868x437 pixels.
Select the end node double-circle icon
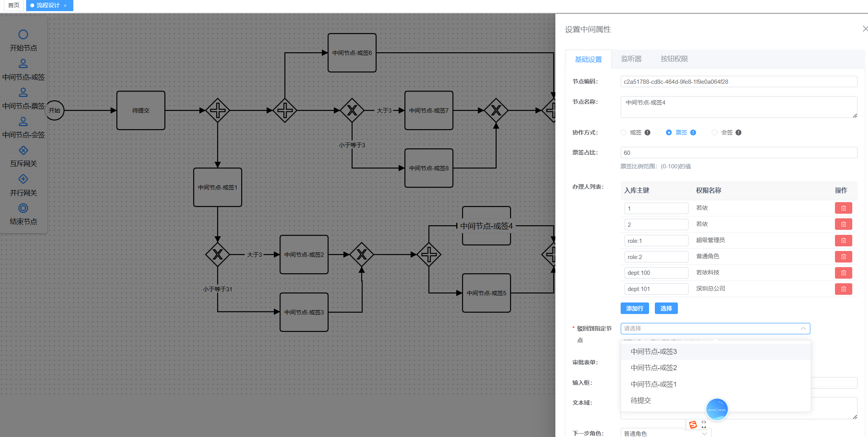coord(23,208)
